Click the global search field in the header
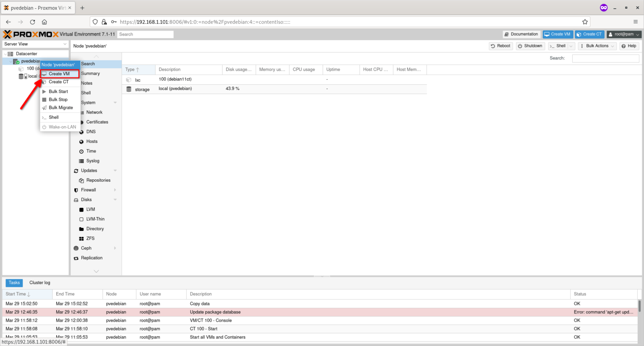 145,34
